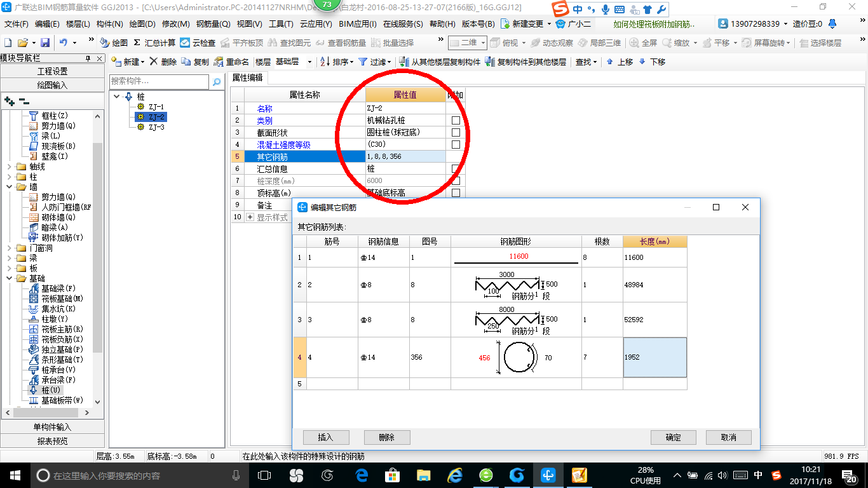Click the search magnifier next to 搜索构件
868x488 pixels.
tap(217, 82)
